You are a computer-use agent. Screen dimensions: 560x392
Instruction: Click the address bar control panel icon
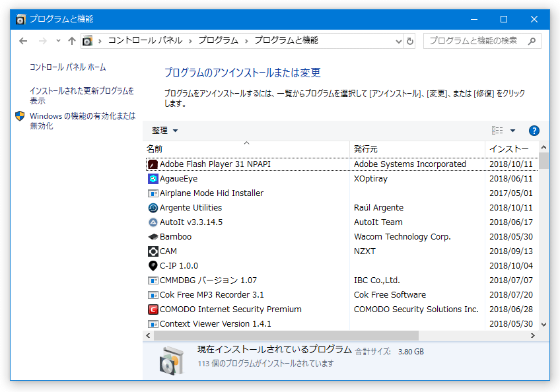tap(87, 41)
